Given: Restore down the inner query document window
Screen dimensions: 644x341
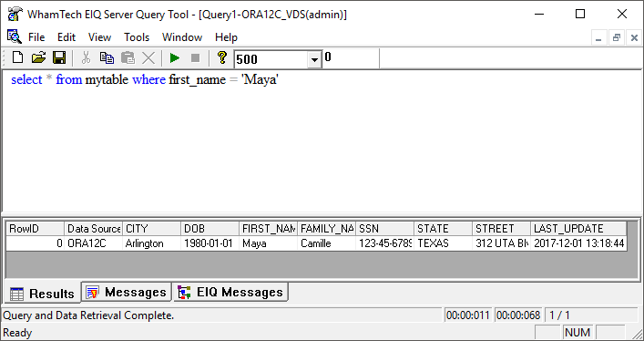Looking at the screenshot, I should 616,38.
